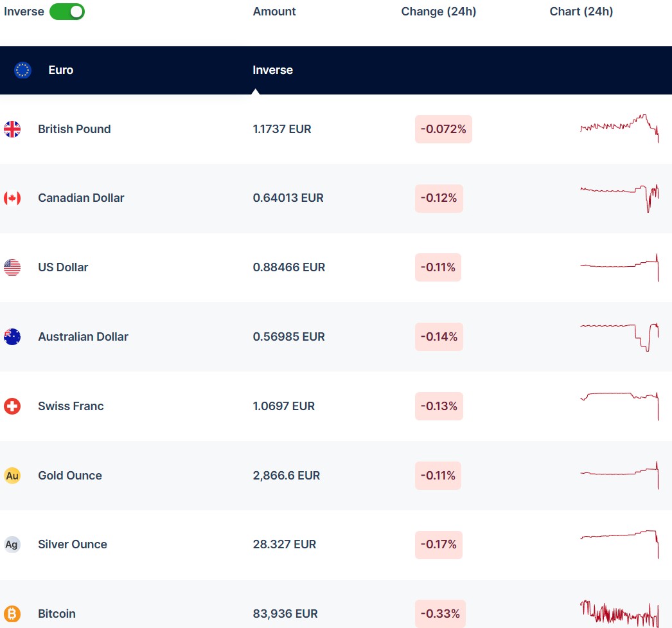Click the Australian Dollar flag icon
Screen dimensions: 672x628
coord(12,337)
